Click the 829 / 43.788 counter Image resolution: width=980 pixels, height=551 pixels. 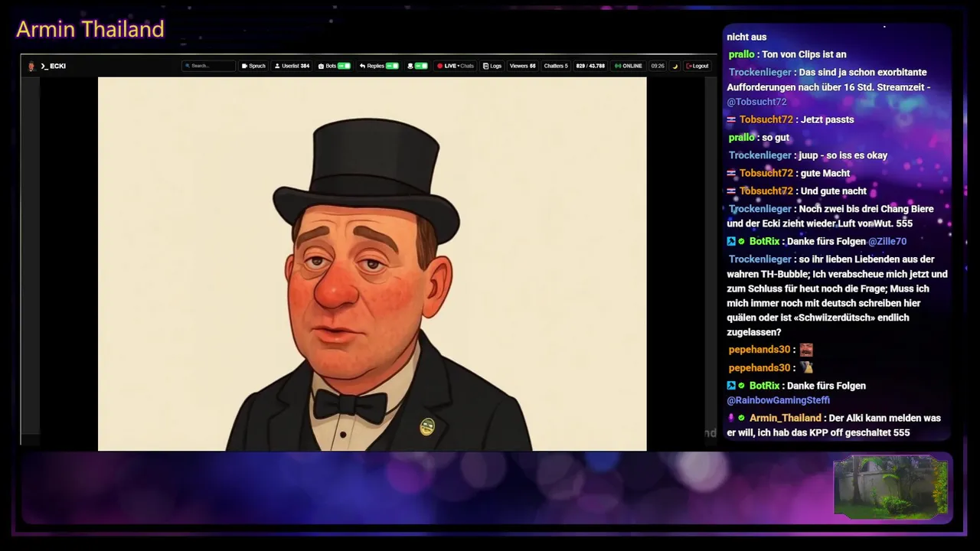(590, 66)
